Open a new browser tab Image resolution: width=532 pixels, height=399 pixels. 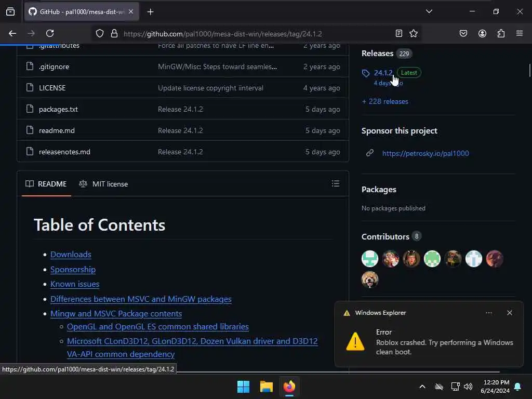tap(150, 12)
